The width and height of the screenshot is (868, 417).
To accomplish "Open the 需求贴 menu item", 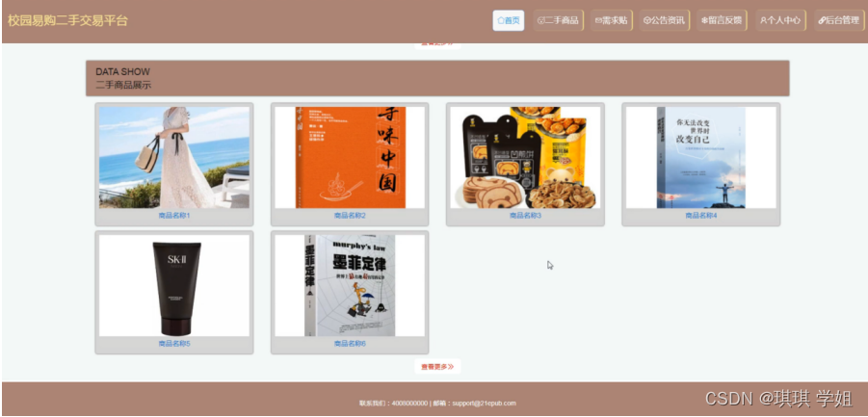I will point(611,20).
